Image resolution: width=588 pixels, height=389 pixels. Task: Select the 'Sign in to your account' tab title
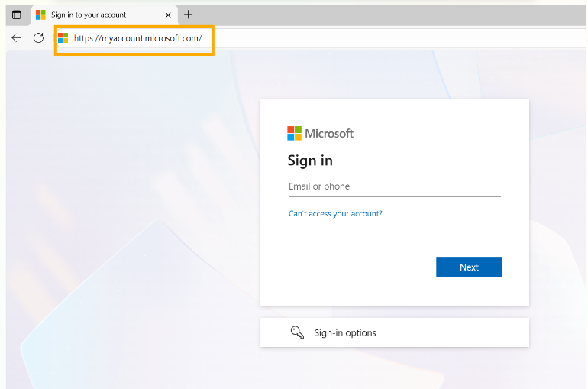[89, 15]
